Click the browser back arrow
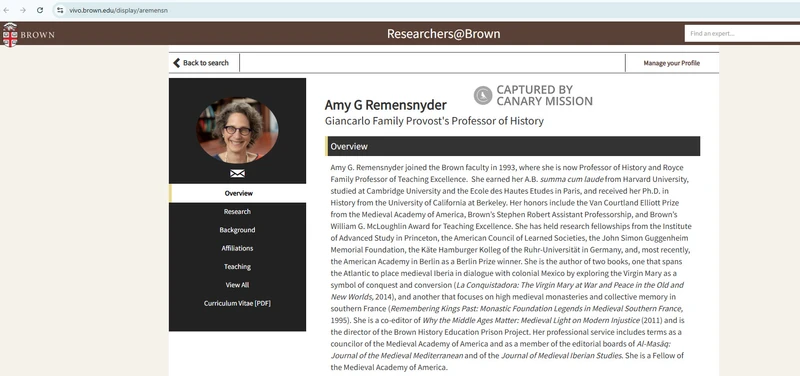Image resolution: width=800 pixels, height=376 pixels. [7, 10]
